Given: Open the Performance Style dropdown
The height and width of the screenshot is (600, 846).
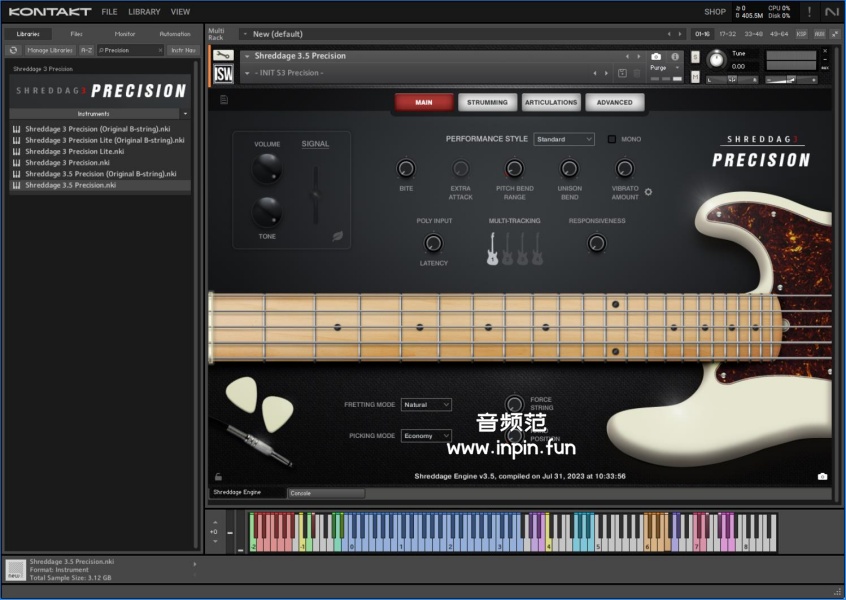Looking at the screenshot, I should tap(564, 139).
